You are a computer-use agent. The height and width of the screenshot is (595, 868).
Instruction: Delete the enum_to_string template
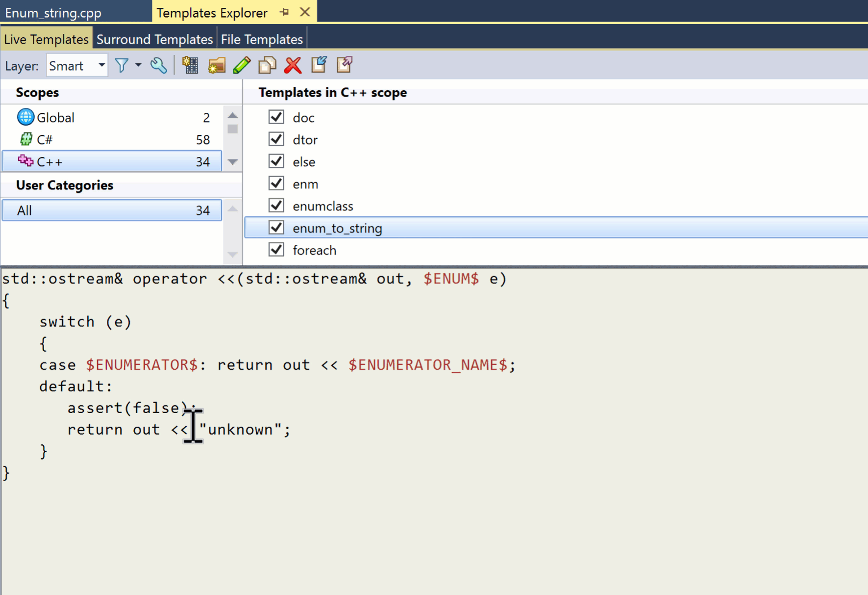tap(293, 65)
